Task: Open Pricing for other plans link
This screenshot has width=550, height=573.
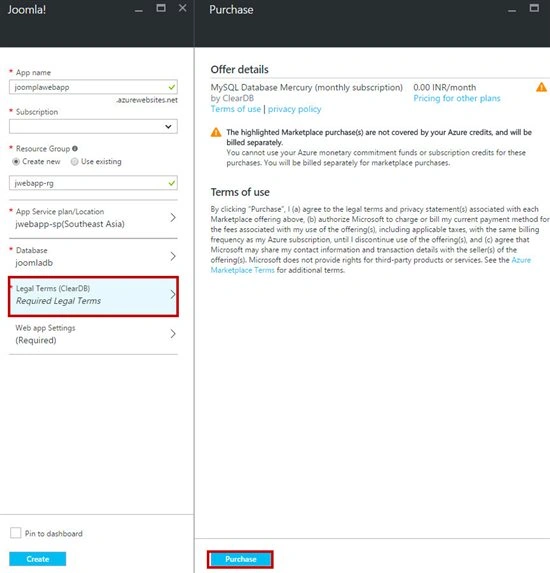Action: (x=457, y=98)
